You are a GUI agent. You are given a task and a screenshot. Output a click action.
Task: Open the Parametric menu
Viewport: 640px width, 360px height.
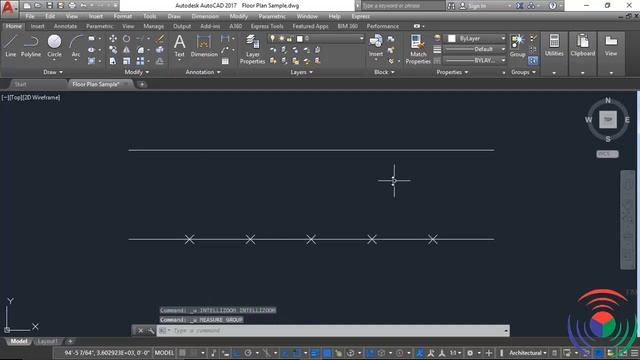coord(272,16)
